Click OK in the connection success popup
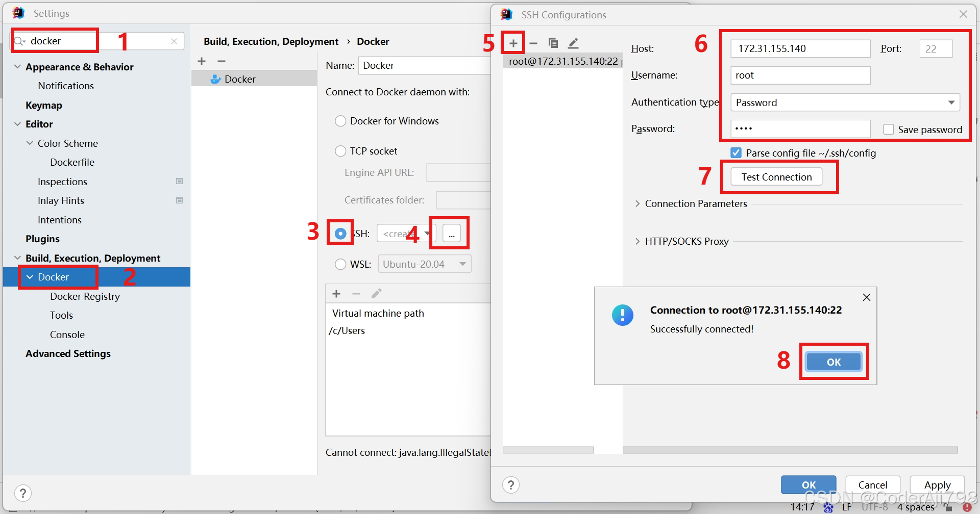The image size is (980, 514). click(x=834, y=362)
